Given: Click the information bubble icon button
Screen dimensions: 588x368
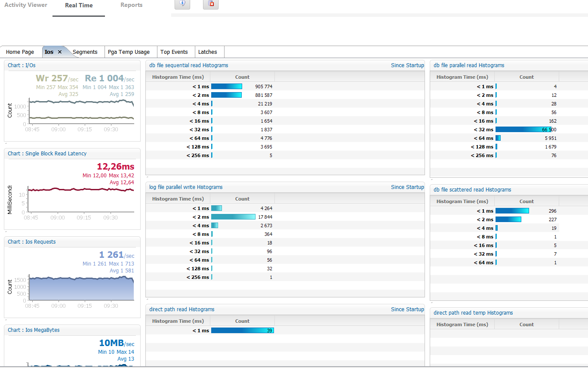Looking at the screenshot, I should coord(182,3).
